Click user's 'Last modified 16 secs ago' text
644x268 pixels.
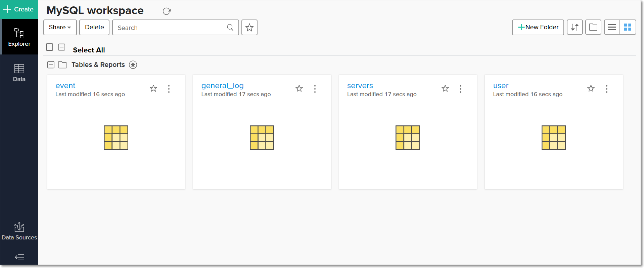pos(528,94)
